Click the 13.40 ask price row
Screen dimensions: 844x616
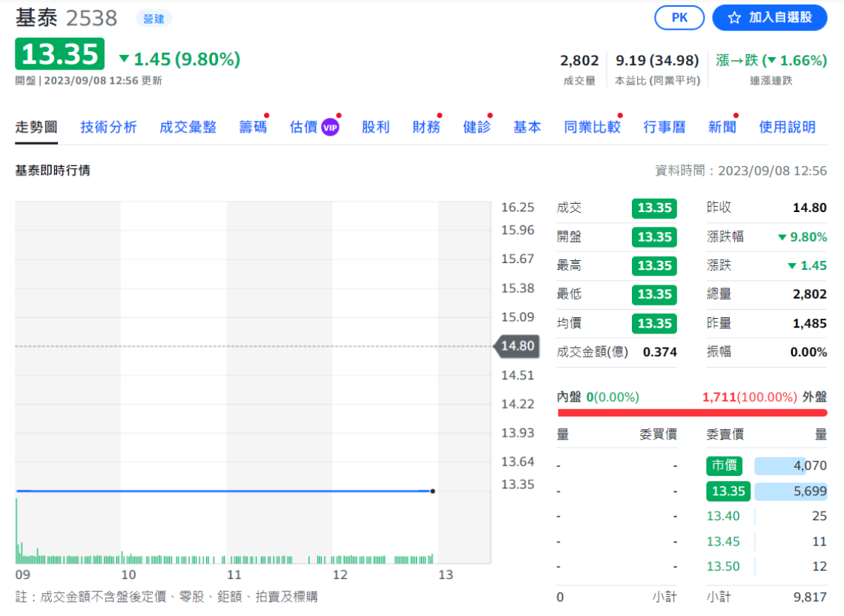coord(722,516)
